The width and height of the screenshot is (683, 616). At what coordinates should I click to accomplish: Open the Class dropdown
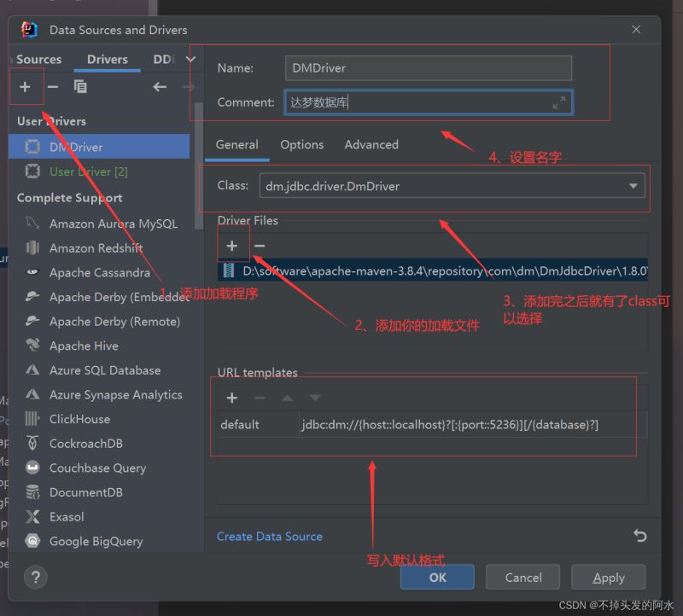click(x=633, y=186)
